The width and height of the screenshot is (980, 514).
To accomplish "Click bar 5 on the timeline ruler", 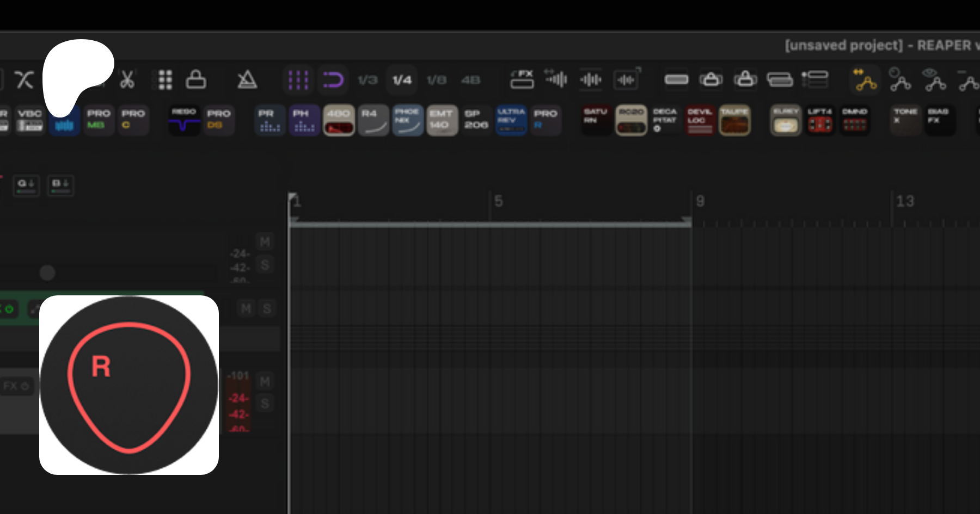I will (498, 202).
